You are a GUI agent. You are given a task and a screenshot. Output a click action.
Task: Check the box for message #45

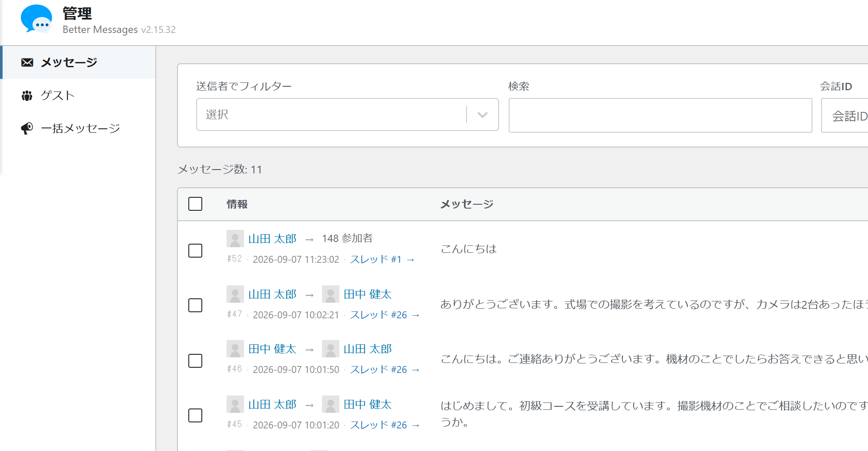point(195,415)
